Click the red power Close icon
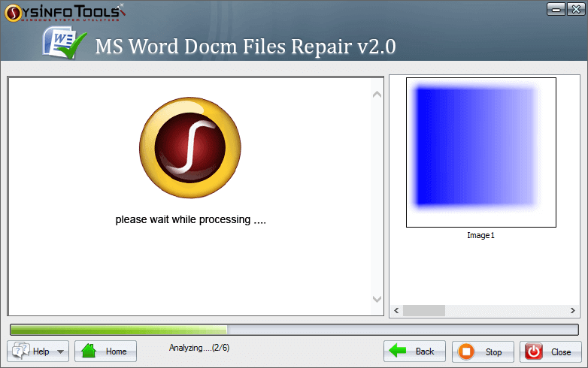Image resolution: width=588 pixels, height=368 pixels. [534, 352]
